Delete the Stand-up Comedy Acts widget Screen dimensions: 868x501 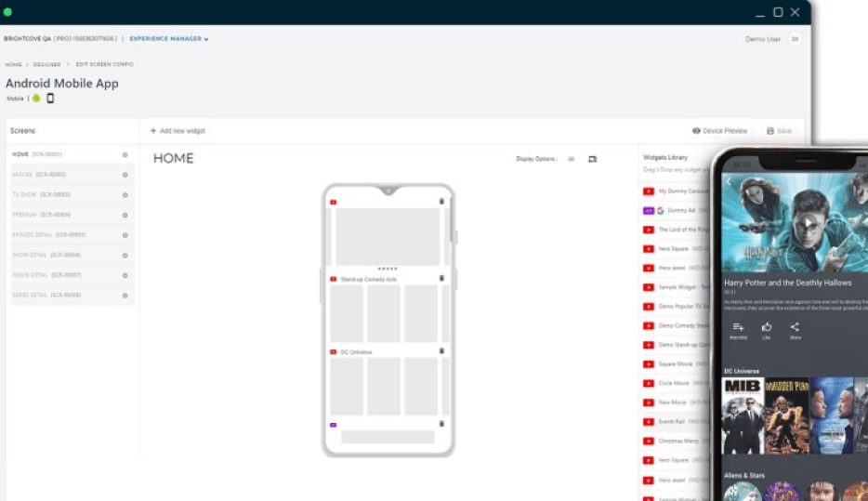point(441,279)
